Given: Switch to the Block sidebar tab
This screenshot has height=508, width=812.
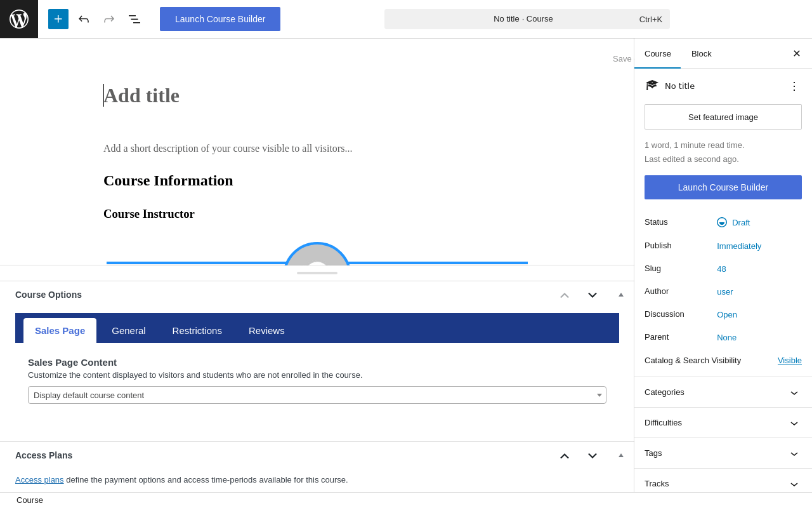Looking at the screenshot, I should [x=701, y=54].
